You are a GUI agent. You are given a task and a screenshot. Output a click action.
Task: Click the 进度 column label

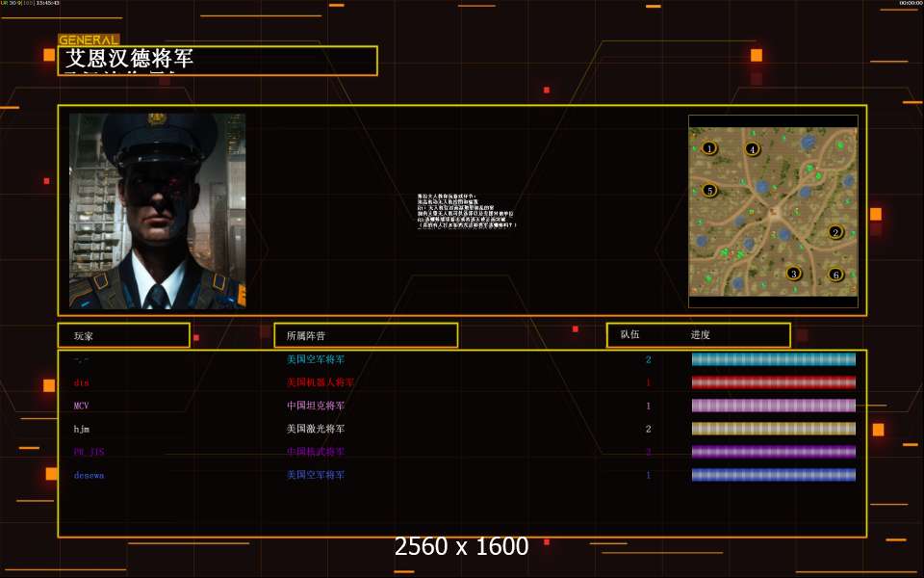click(x=700, y=335)
